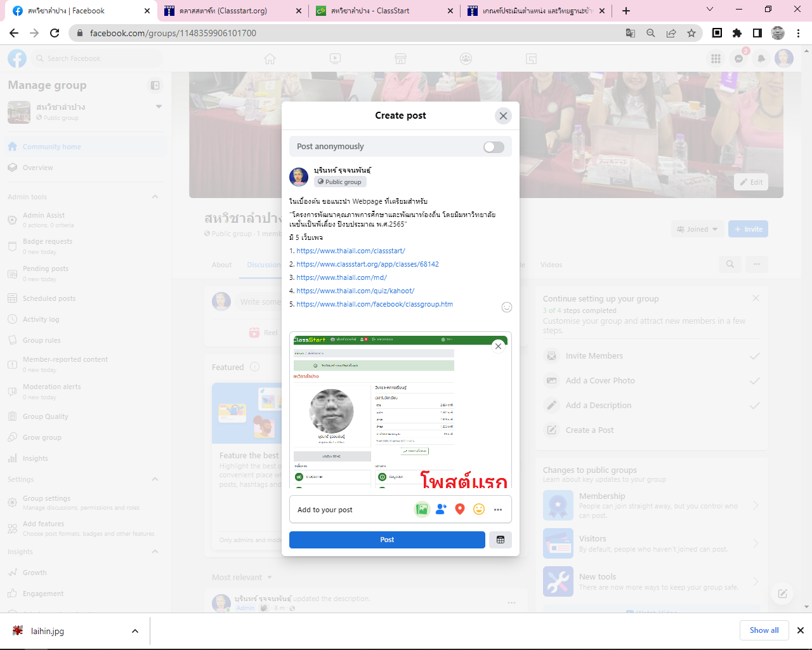Switch to the fourth browser tab
This screenshot has width=812, height=650.
click(537, 11)
